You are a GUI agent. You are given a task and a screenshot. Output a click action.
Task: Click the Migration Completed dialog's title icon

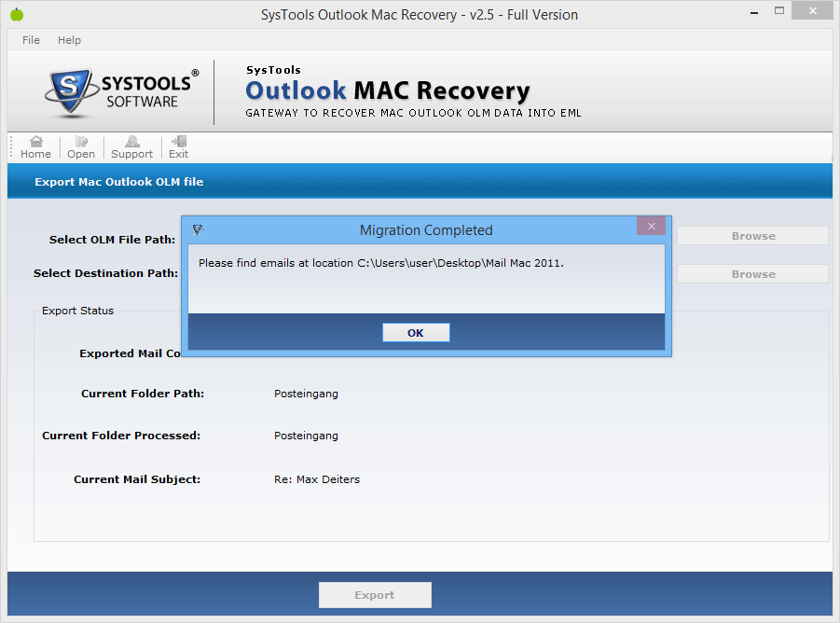(x=198, y=229)
